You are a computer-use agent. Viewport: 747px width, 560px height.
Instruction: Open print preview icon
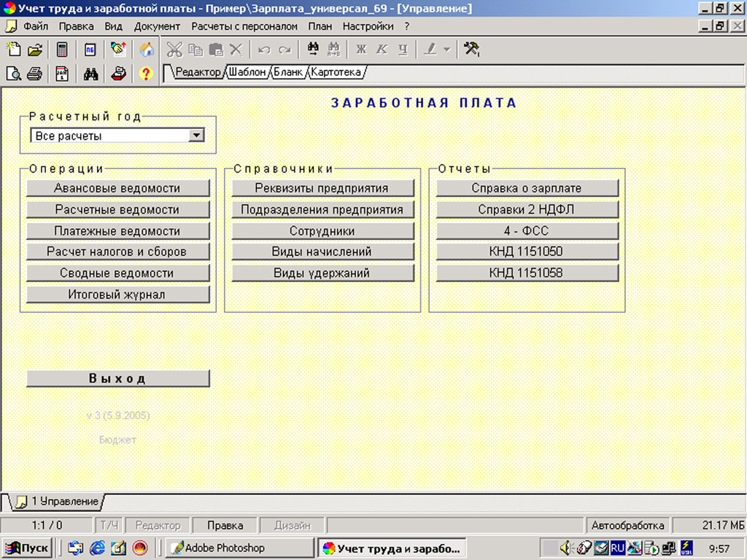[15, 74]
